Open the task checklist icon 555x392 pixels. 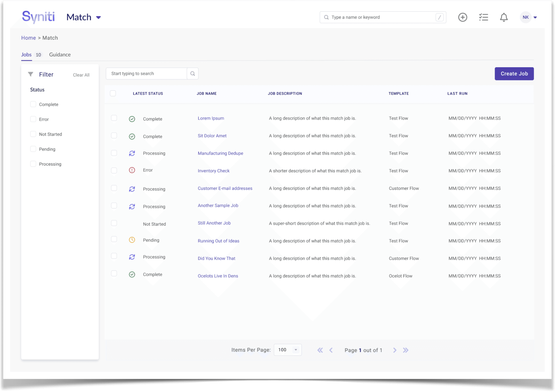tap(483, 17)
